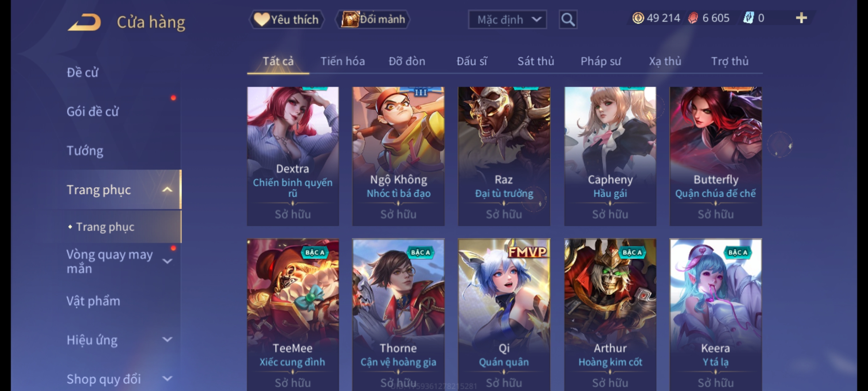
Task: Open the Đổi mảnh fragment exchange button
Action: [373, 20]
